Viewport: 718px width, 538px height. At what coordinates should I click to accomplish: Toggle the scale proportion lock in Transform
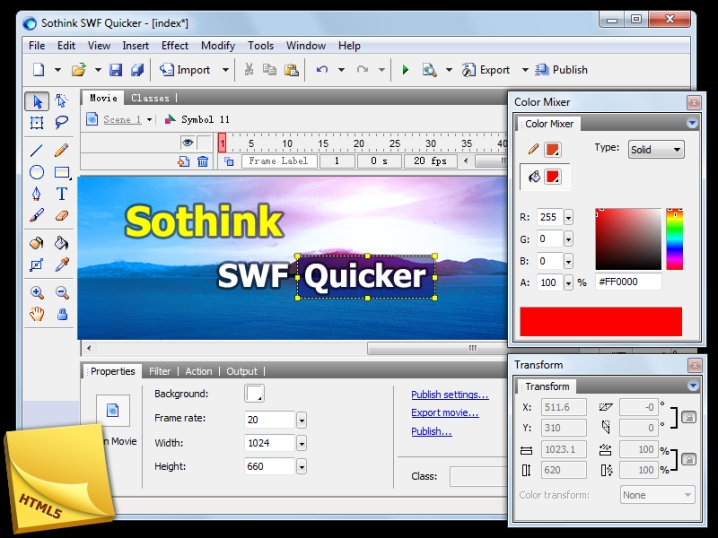click(x=688, y=460)
